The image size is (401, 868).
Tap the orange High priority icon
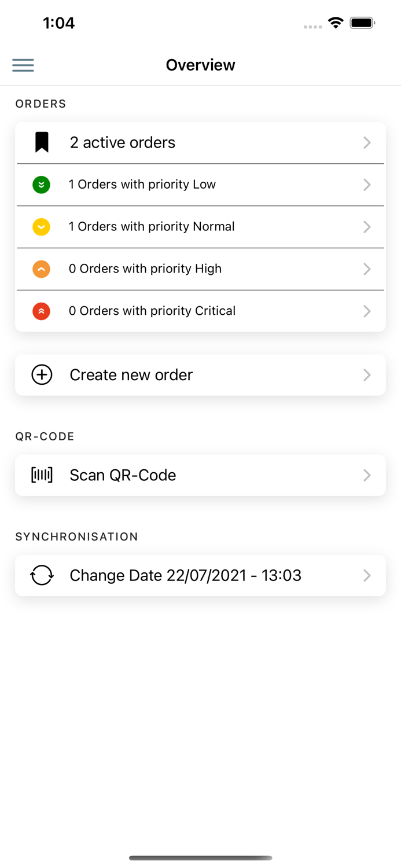pos(41,269)
